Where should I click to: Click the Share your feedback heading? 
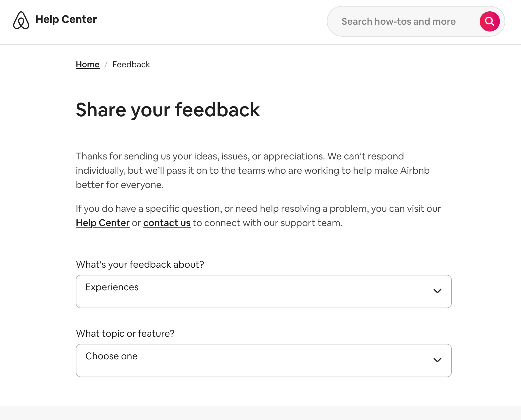(168, 110)
